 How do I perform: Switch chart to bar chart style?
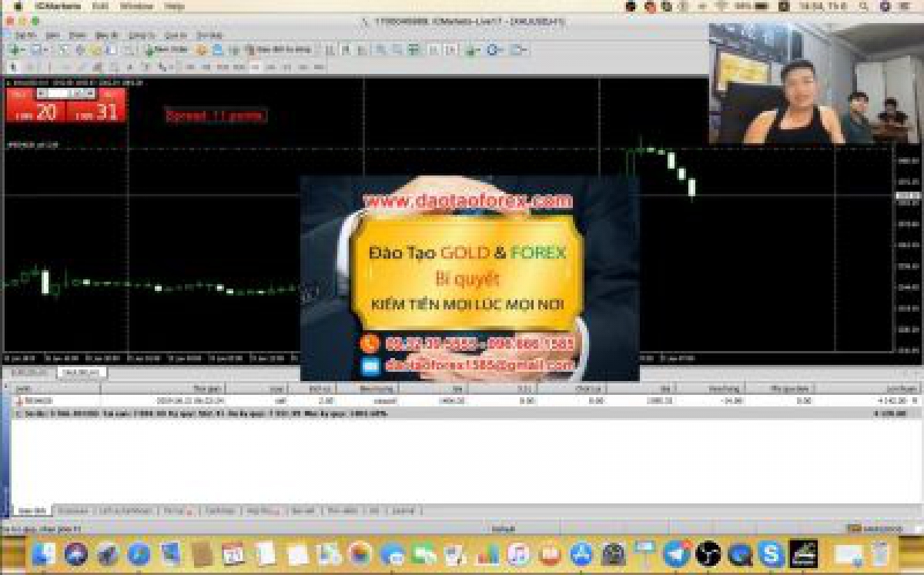pyautogui.click(x=330, y=49)
